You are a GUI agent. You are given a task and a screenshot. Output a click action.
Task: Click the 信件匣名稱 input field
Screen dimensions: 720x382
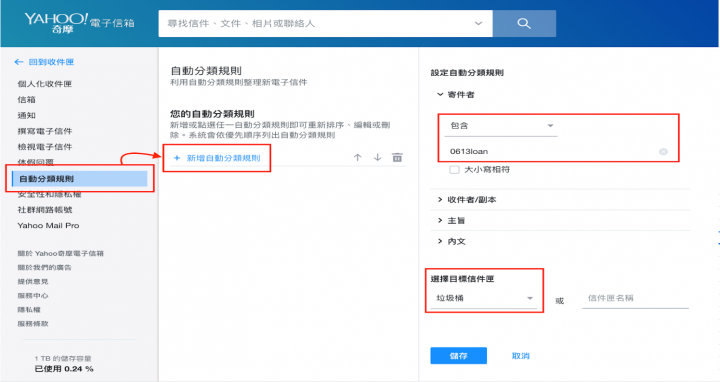pyautogui.click(x=636, y=298)
